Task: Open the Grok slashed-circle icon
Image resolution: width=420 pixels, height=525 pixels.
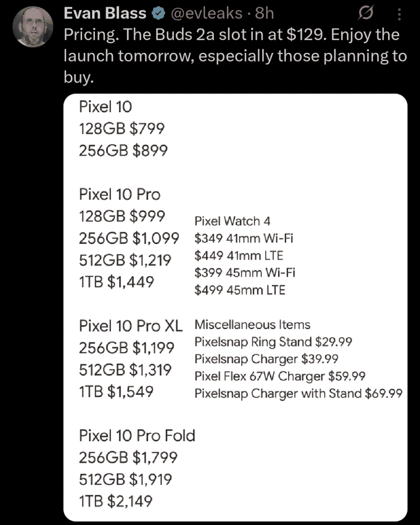Action: coord(366,14)
